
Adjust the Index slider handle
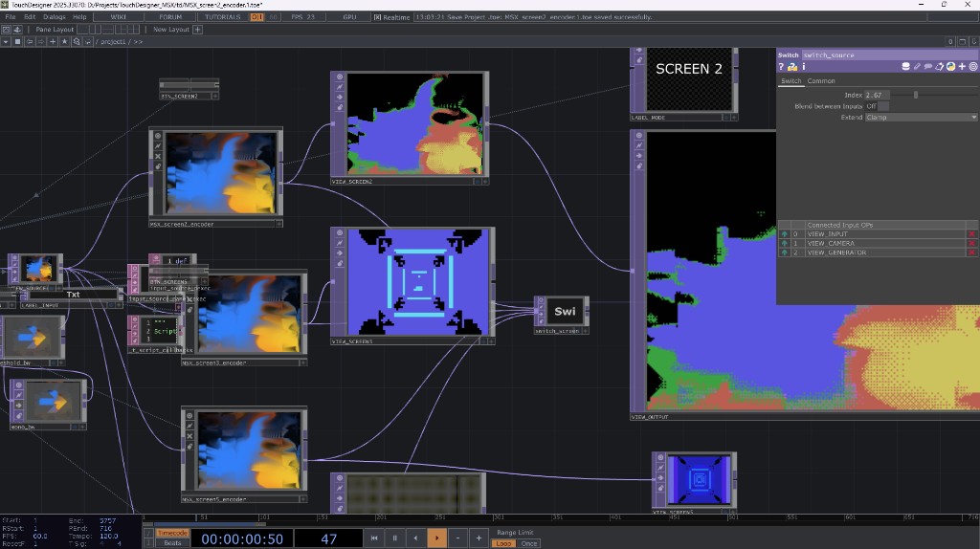point(916,95)
